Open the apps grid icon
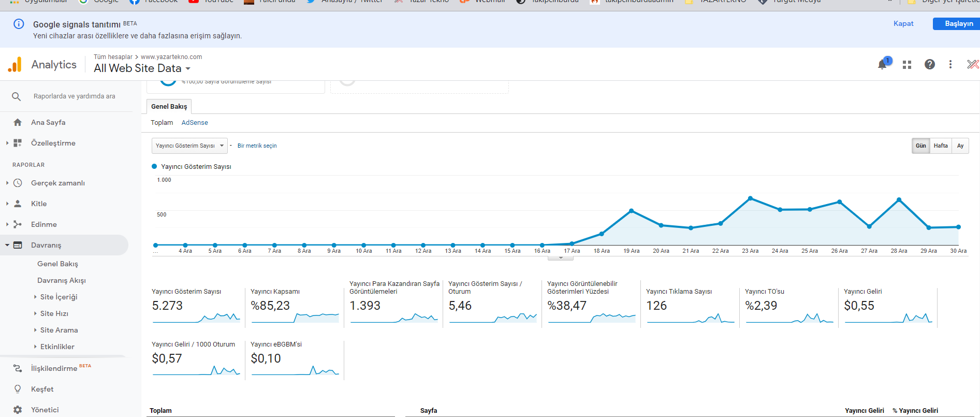 pos(907,64)
